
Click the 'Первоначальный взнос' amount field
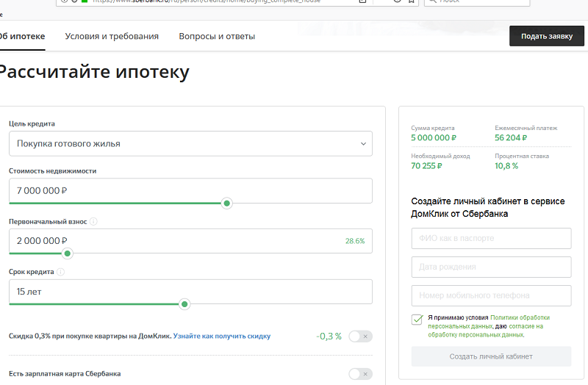(190, 241)
